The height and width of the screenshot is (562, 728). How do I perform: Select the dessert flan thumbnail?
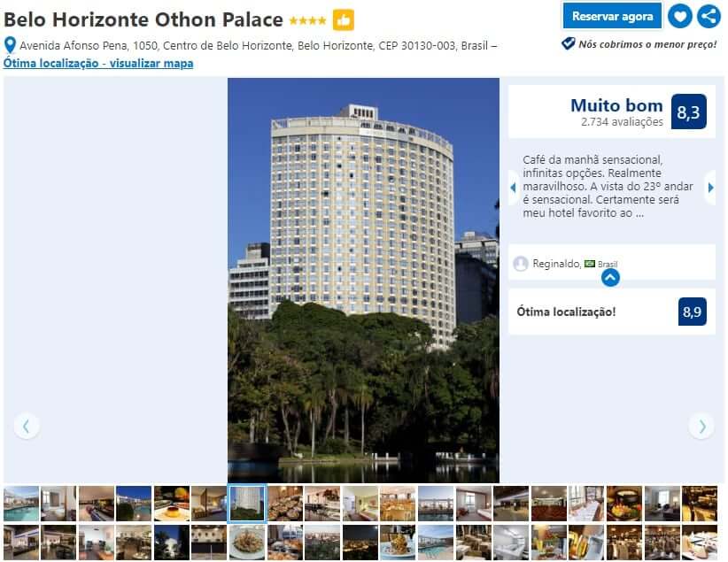[x=172, y=504]
